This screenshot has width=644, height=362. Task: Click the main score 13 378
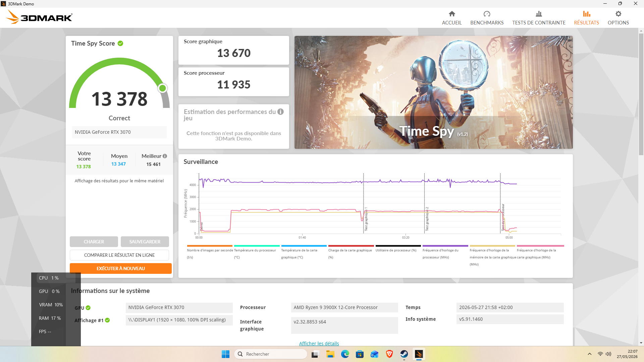pos(119,99)
